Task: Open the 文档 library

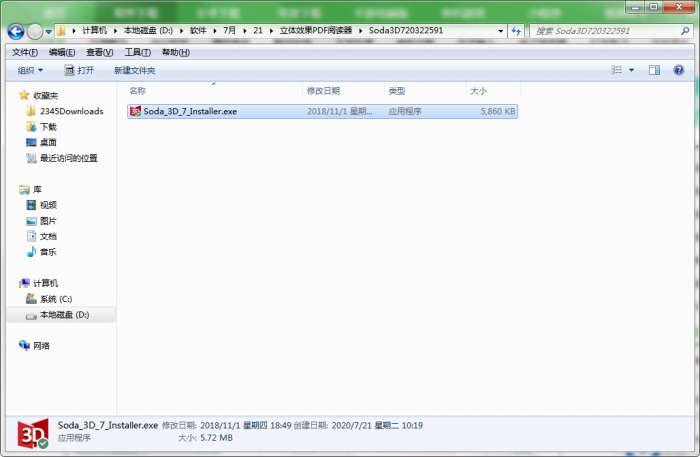Action: [48, 236]
